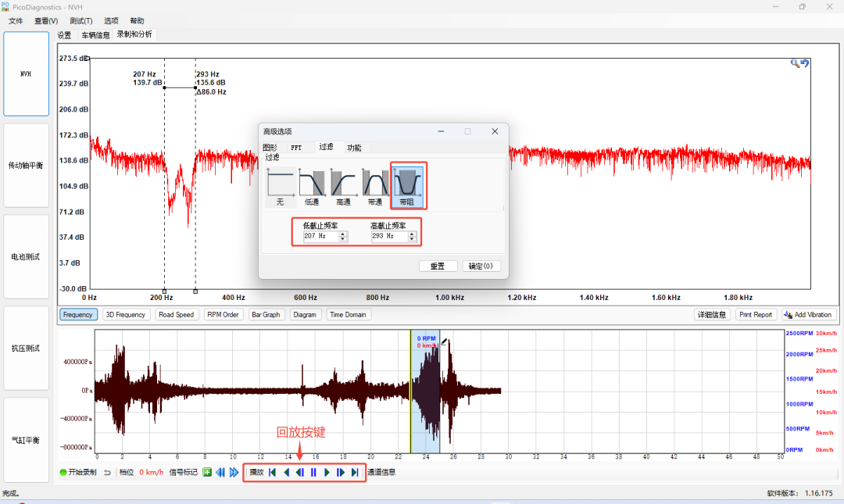Click the 207 Hz ruler handle on frequency axis
844x504 pixels.
point(164,291)
